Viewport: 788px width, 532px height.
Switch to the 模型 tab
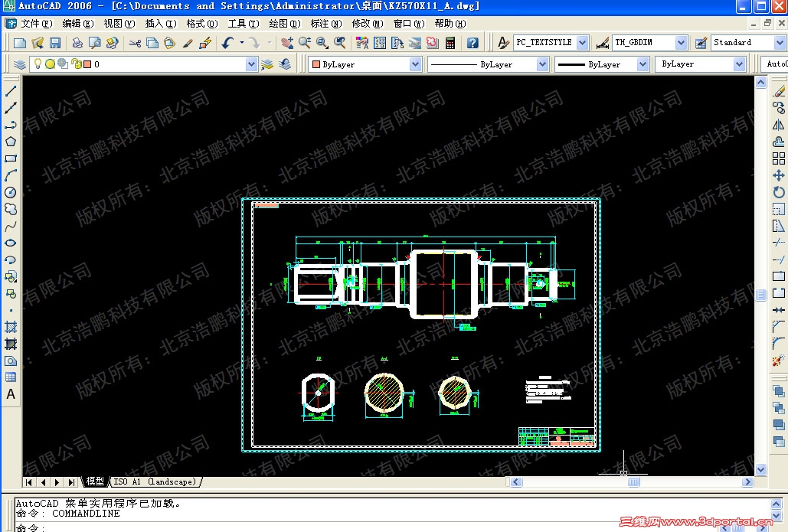94,481
